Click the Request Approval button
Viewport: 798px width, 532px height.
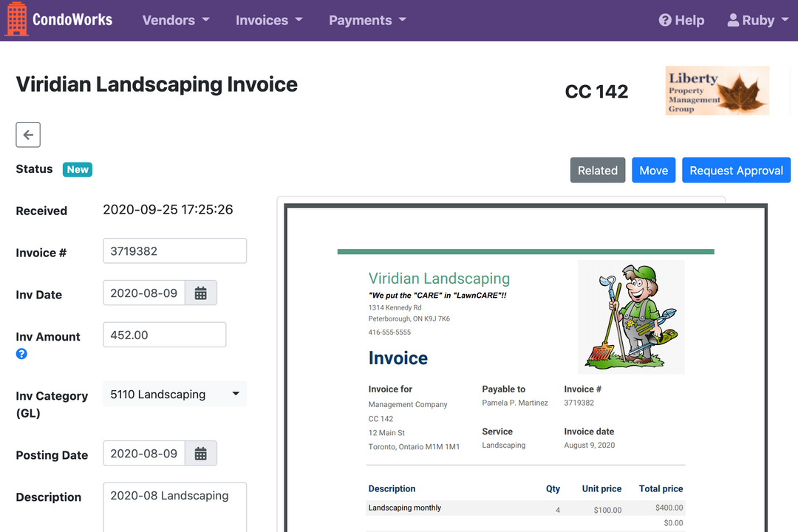click(x=736, y=170)
